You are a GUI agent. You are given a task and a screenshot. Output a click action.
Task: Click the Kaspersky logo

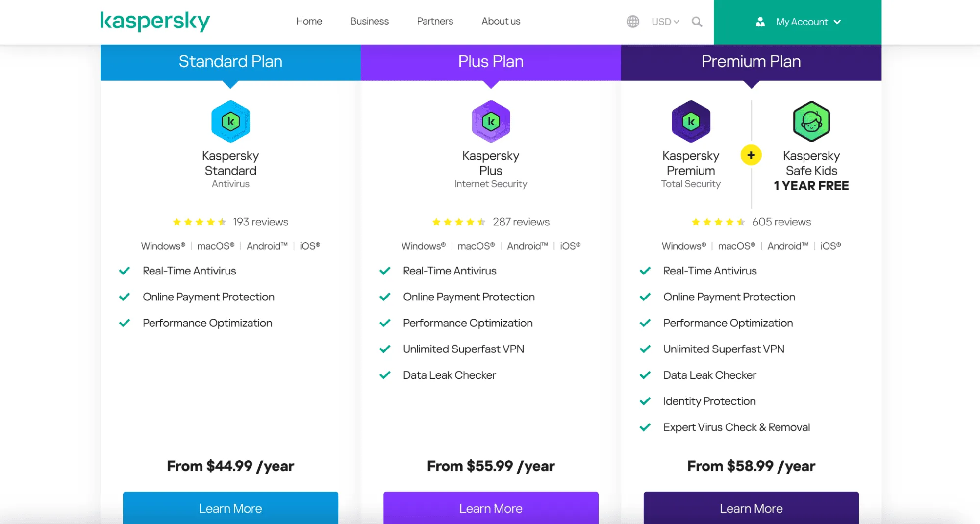[x=154, y=21]
